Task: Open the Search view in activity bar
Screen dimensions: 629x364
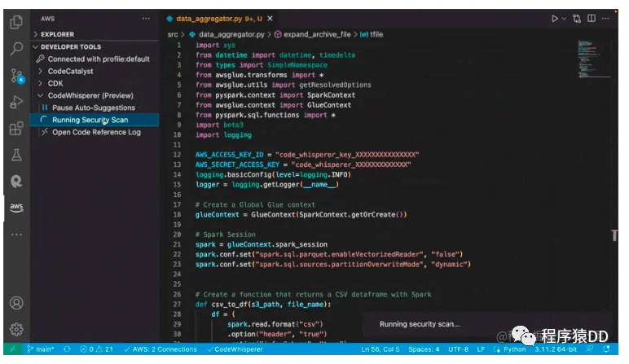Action: tap(16, 48)
